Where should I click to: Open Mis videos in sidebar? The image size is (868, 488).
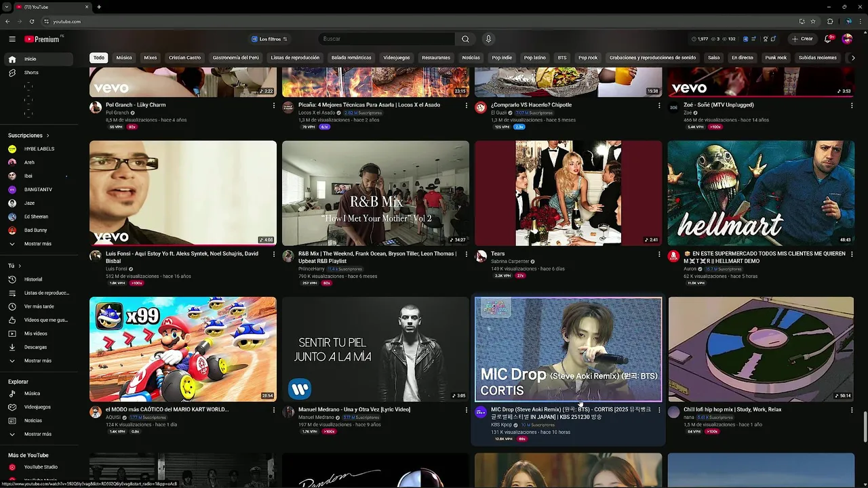[x=39, y=333]
